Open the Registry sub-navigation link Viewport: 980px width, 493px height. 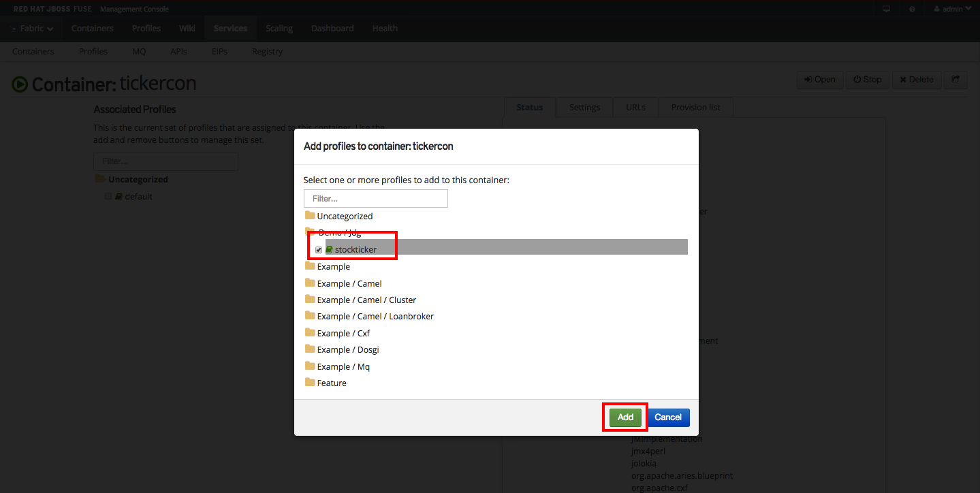point(267,52)
